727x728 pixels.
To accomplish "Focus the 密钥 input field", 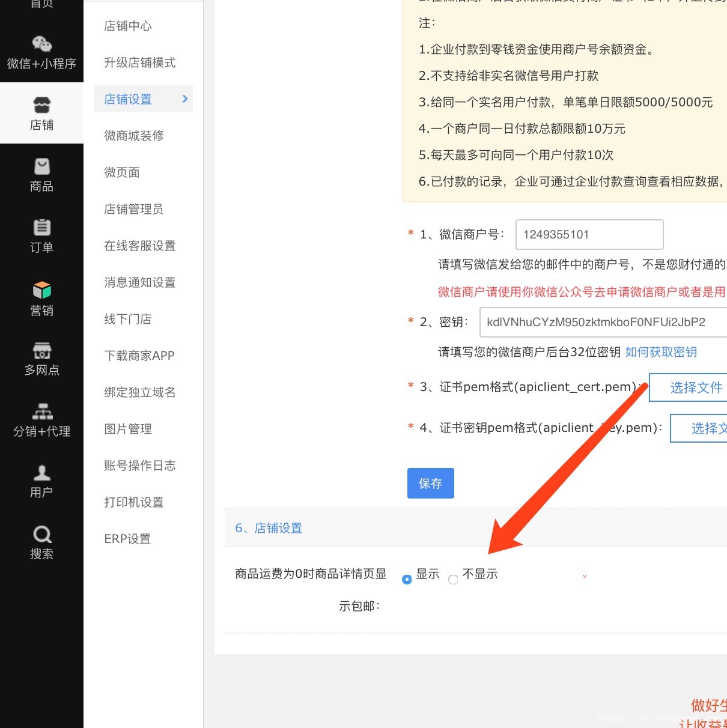I will 603,322.
